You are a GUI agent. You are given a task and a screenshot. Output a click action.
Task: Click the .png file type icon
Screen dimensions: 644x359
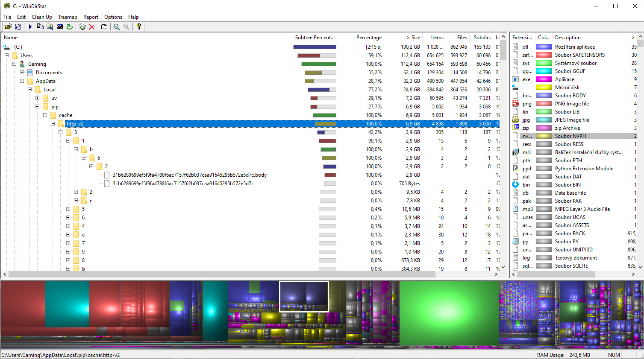click(x=515, y=104)
